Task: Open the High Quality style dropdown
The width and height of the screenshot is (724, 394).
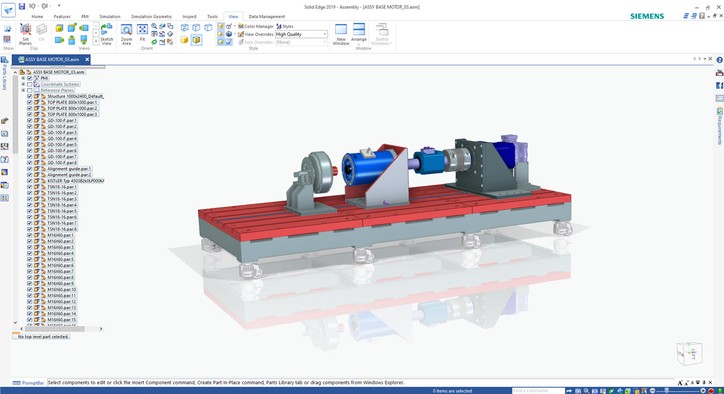Action: coord(325,34)
